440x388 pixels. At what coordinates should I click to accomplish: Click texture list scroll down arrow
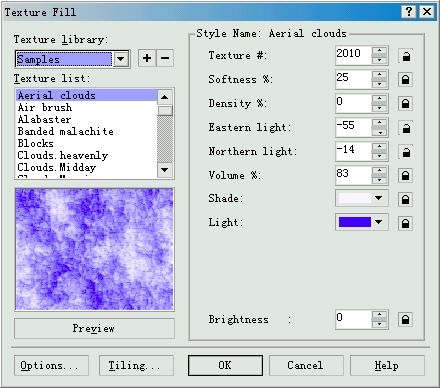(x=164, y=170)
